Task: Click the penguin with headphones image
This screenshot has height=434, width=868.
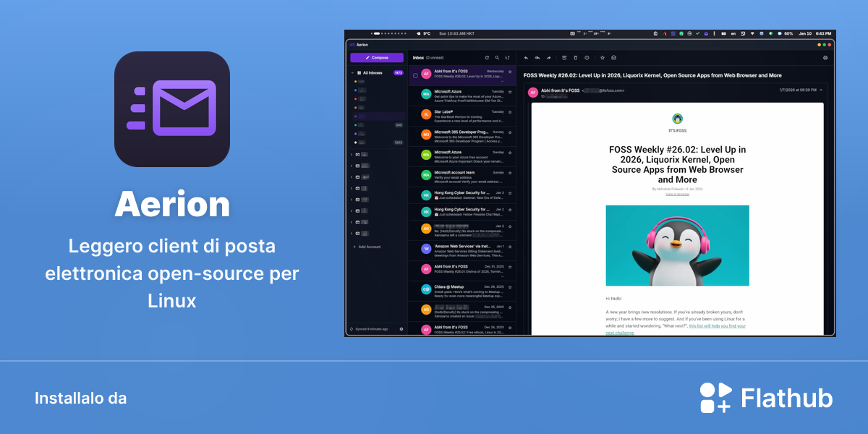Action: tap(677, 245)
